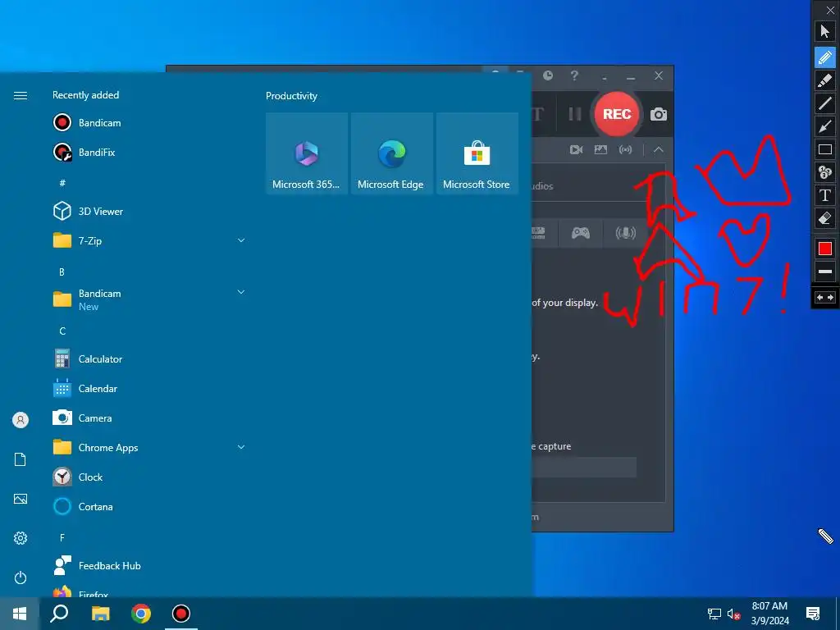The width and height of the screenshot is (840, 630).
Task: Select the cursor pointer tool in drawing toolbar
Action: point(825,31)
